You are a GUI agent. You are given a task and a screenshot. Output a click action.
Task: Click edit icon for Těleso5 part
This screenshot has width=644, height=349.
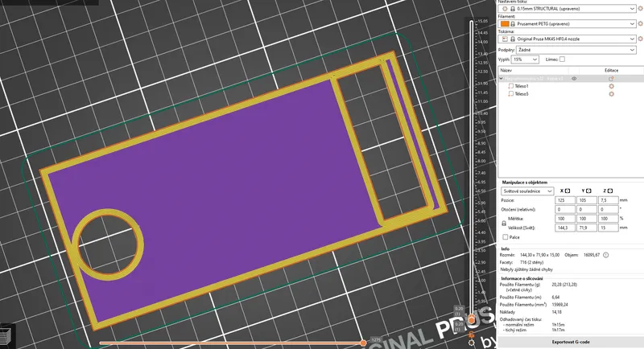point(611,94)
